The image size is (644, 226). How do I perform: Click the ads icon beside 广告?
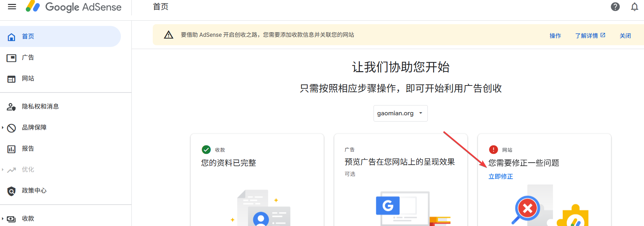point(12,58)
